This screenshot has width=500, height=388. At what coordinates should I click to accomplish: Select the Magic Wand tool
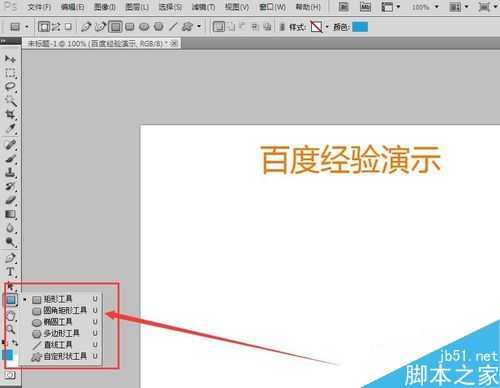click(10, 101)
